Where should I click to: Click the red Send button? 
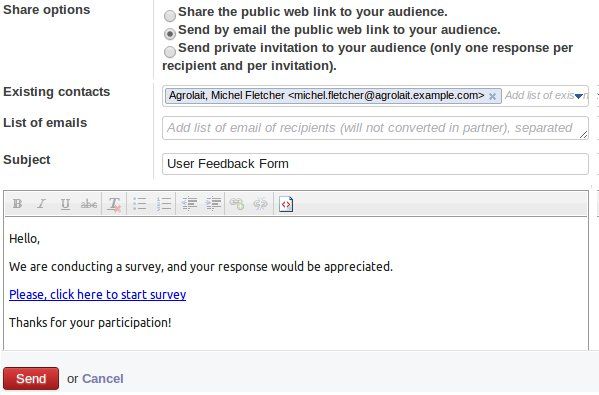(x=31, y=379)
